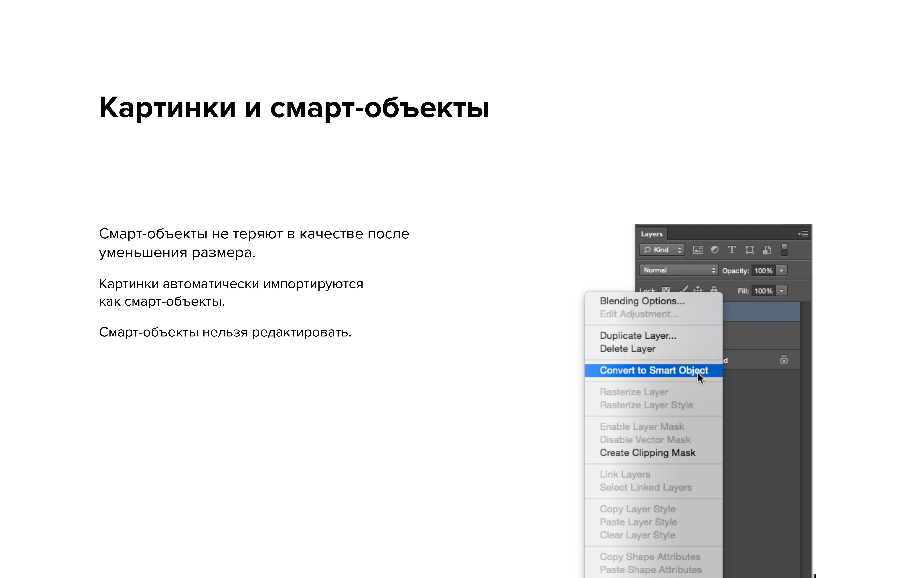The height and width of the screenshot is (578, 924).
Task: Choose Create Clipping Mask menu entry
Action: [x=654, y=453]
